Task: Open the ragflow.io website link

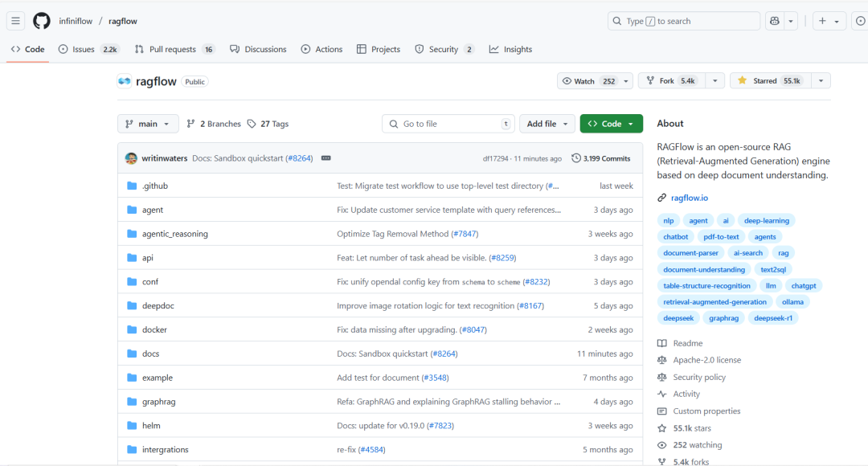Action: [690, 198]
